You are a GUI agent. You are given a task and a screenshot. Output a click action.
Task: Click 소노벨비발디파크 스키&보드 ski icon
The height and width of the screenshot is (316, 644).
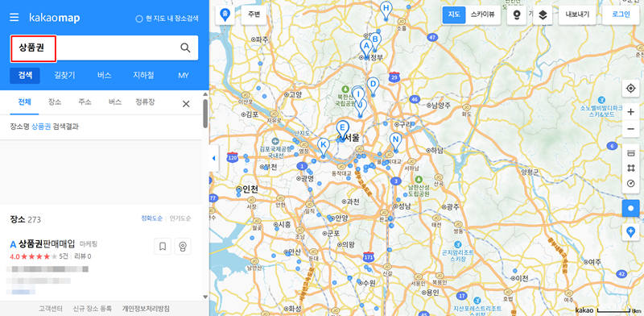[x=601, y=100]
